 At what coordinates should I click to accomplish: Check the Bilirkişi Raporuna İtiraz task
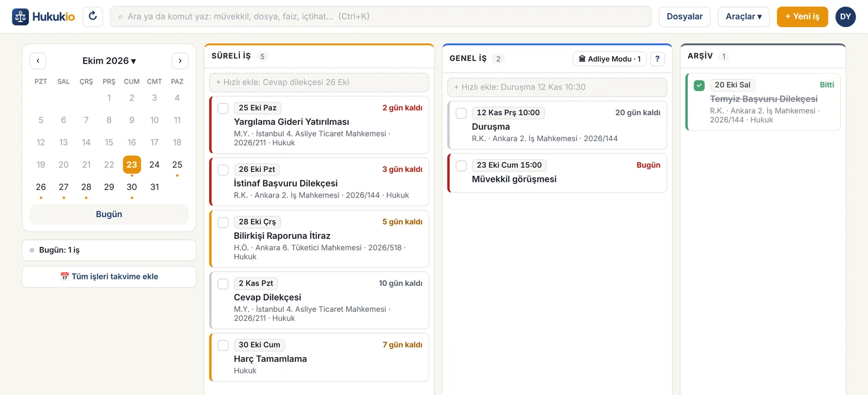point(223,222)
